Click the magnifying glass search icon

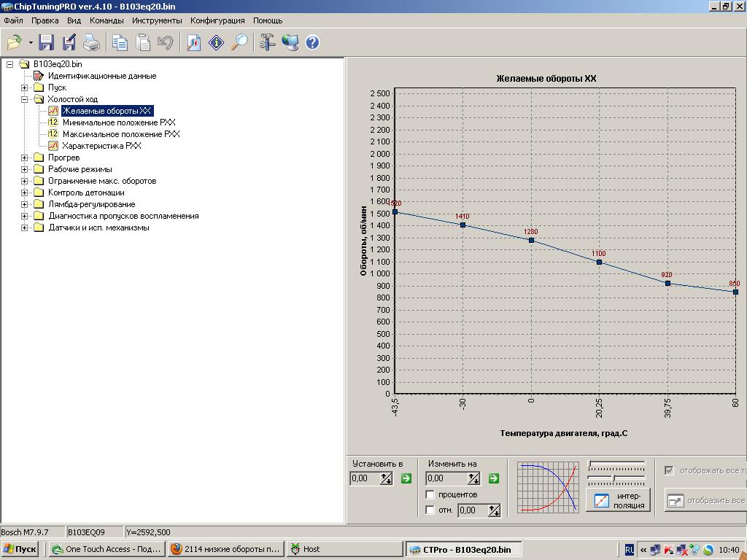coord(239,43)
